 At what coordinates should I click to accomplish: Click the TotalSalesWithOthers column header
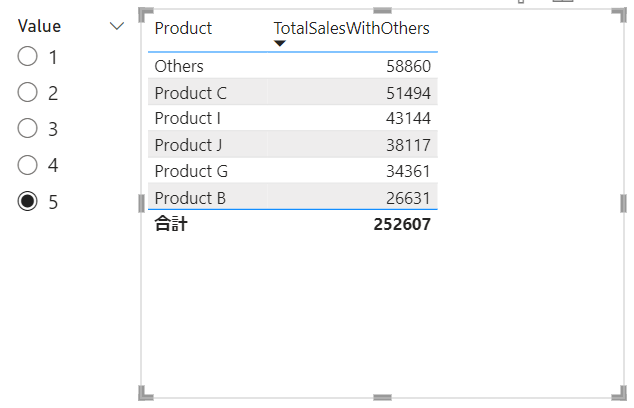pos(351,28)
